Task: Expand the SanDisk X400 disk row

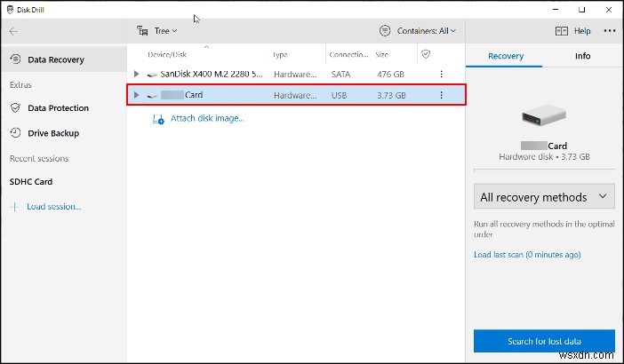Action: [x=136, y=74]
